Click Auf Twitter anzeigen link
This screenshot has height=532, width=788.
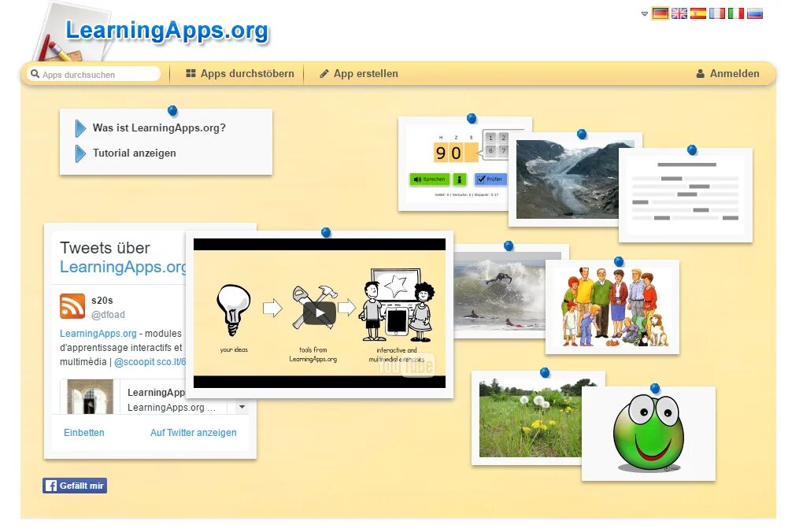click(x=194, y=433)
